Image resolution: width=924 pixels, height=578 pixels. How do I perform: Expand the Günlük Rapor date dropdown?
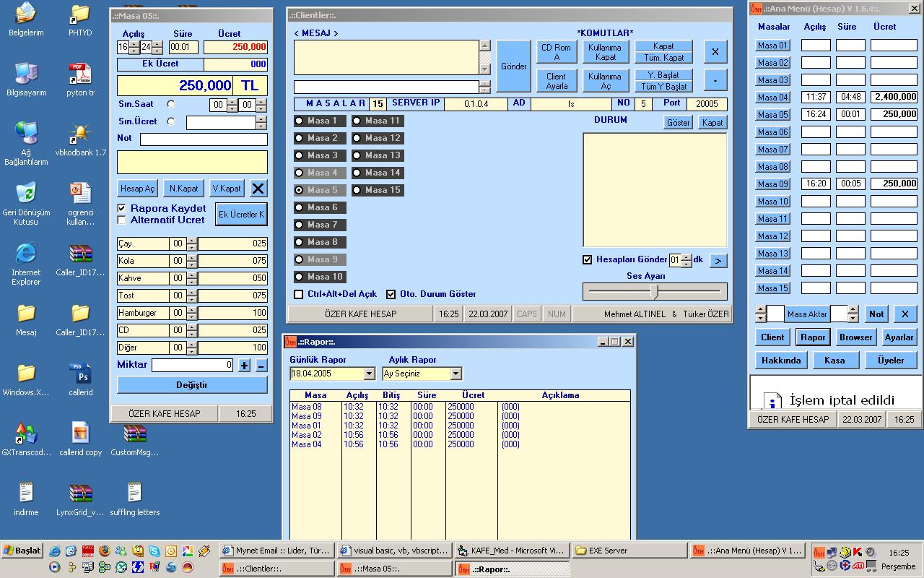(370, 374)
